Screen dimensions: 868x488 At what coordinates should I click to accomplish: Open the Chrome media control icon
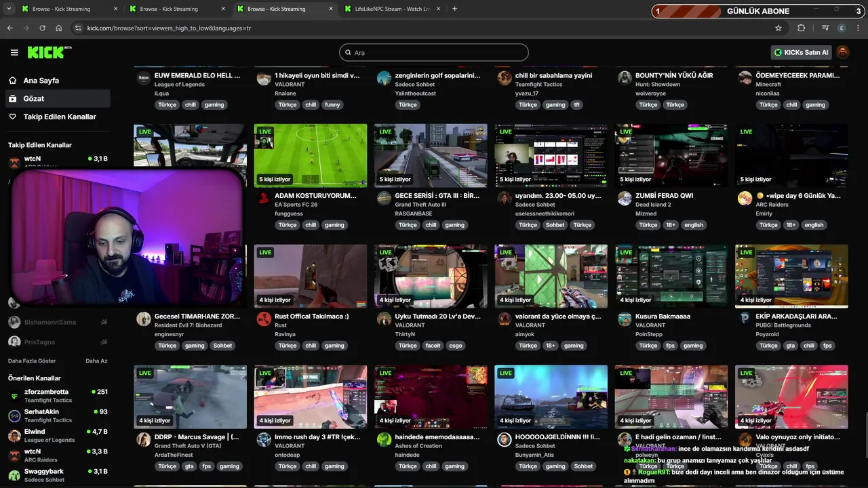(825, 28)
